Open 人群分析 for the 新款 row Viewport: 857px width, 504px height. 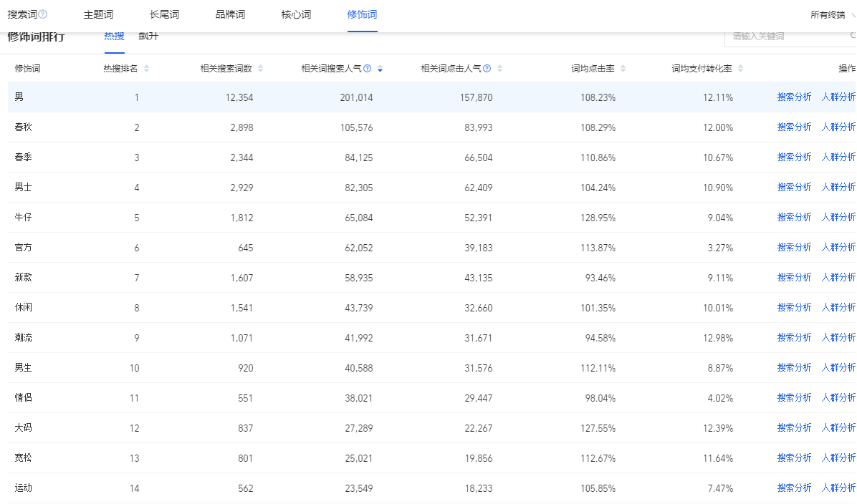point(838,277)
